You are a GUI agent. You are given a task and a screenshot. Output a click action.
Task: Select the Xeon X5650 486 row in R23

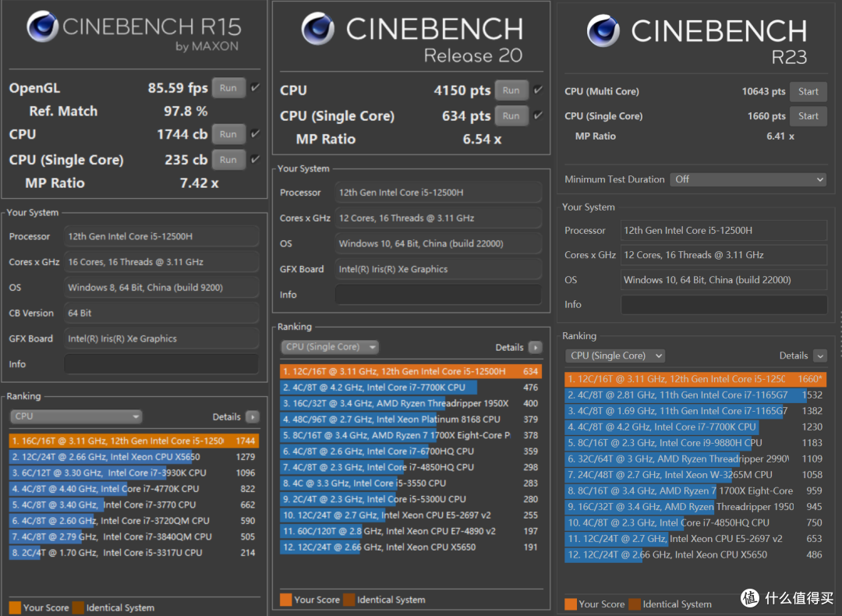point(695,554)
